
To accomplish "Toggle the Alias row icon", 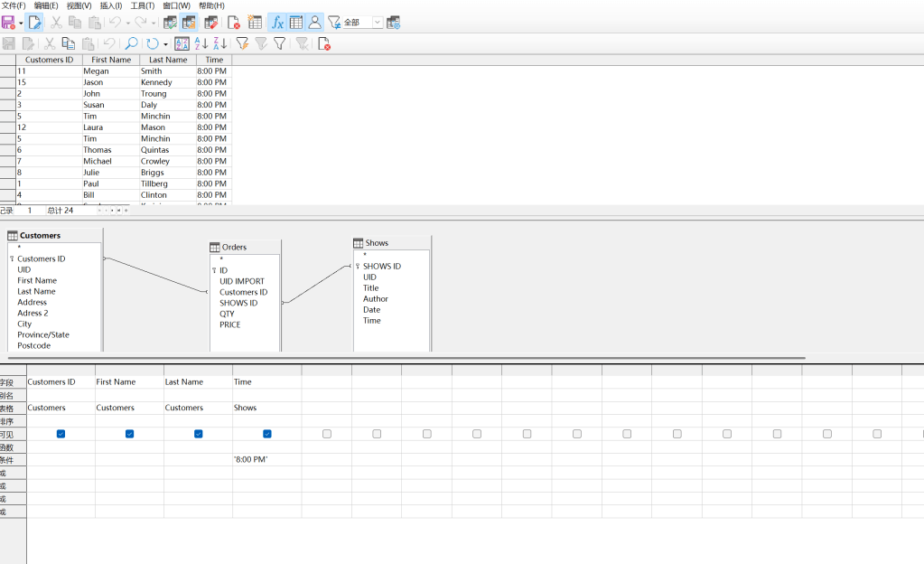I will pyautogui.click(x=314, y=23).
